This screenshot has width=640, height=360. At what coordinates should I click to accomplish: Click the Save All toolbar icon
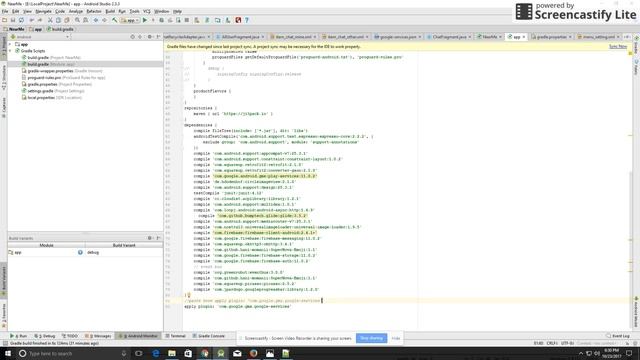point(13,20)
